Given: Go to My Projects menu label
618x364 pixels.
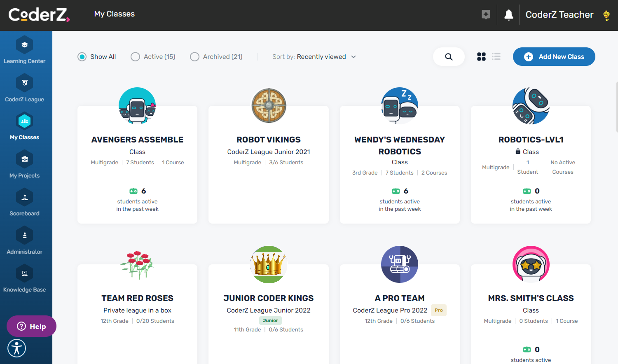Looking at the screenshot, I should [x=25, y=176].
